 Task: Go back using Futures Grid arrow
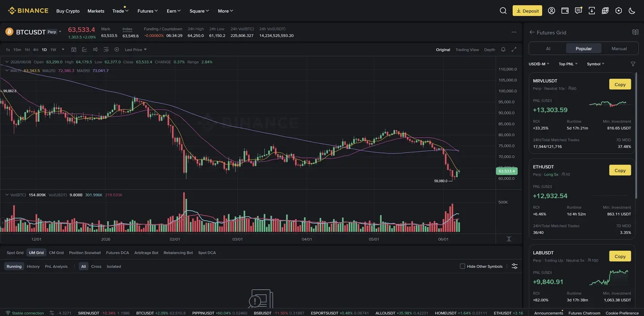click(532, 32)
